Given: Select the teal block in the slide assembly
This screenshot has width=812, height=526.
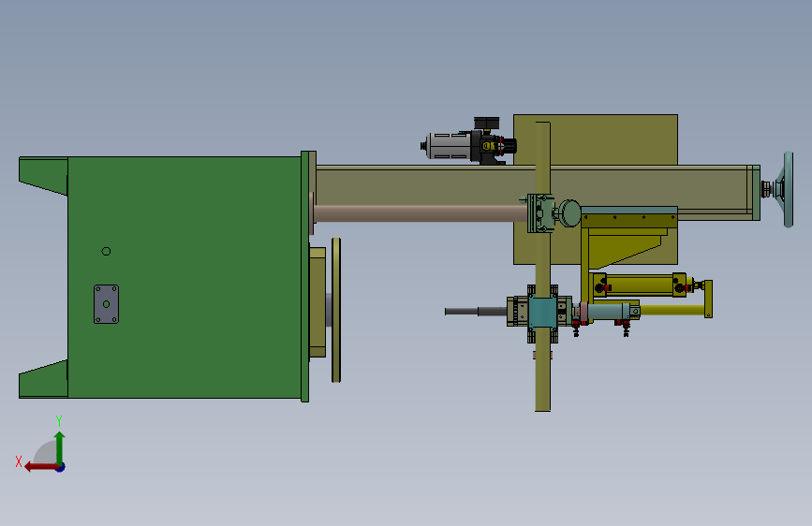Looking at the screenshot, I should (542, 313).
